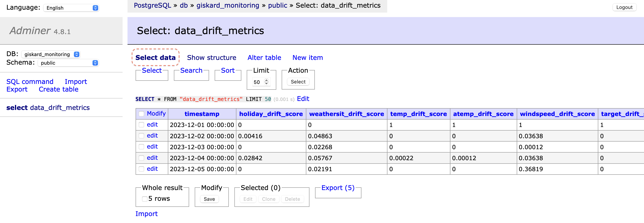The height and width of the screenshot is (223, 644).
Task: Sort by the temp_drift_score column header
Action: click(419, 114)
